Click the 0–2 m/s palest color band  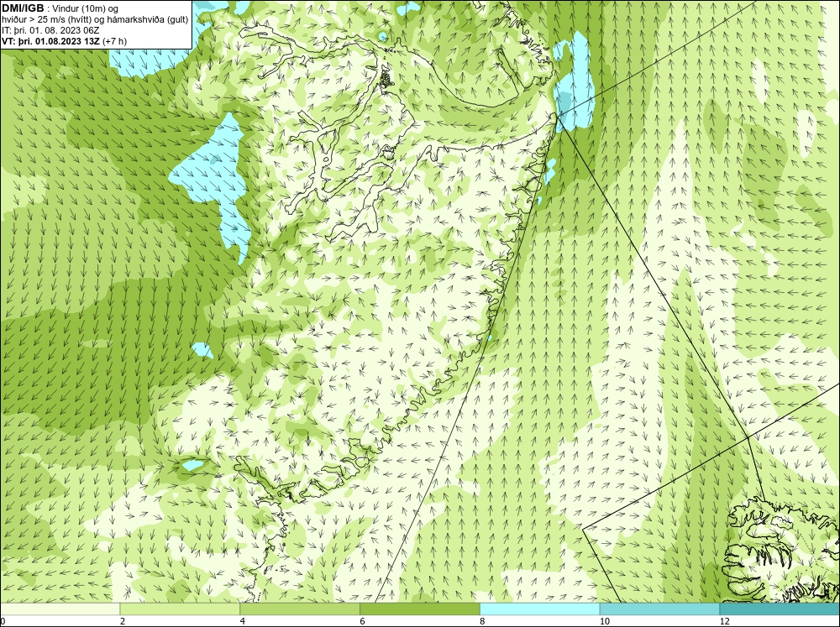[x=60, y=609]
